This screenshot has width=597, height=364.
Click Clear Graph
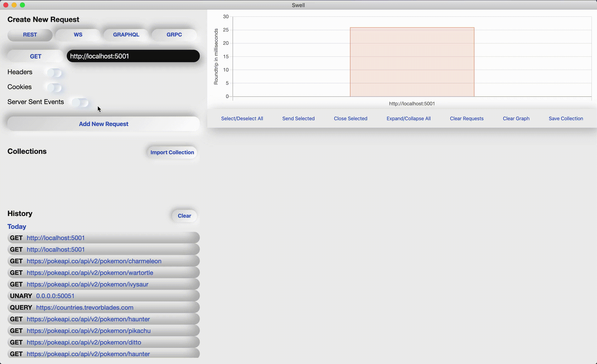pyautogui.click(x=516, y=119)
